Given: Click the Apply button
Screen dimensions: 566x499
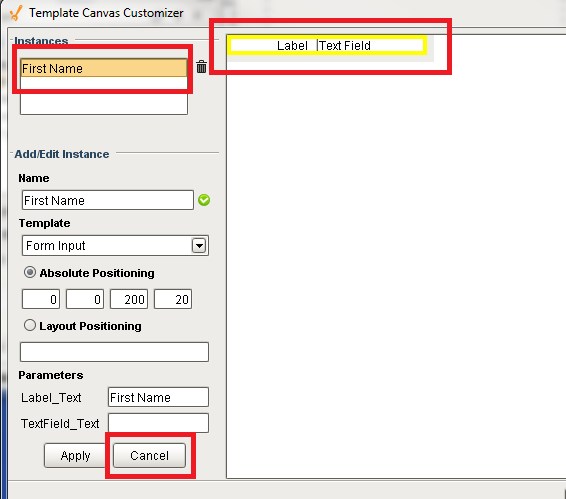Looking at the screenshot, I should click(75, 455).
